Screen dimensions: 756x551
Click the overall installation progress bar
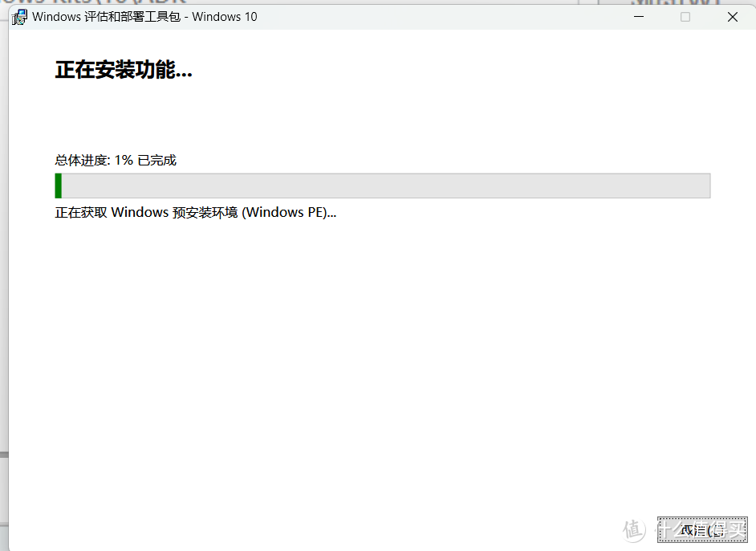click(x=382, y=186)
